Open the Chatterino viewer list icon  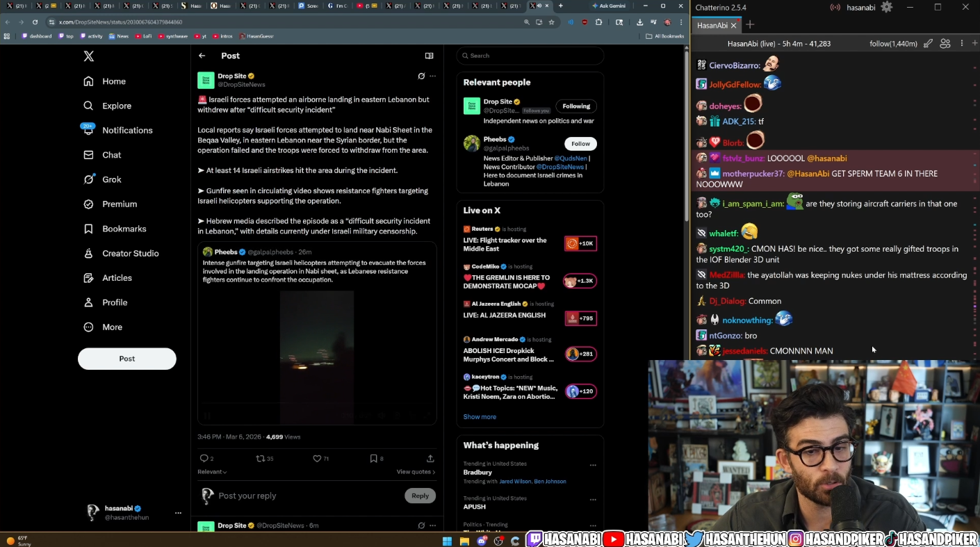945,43
